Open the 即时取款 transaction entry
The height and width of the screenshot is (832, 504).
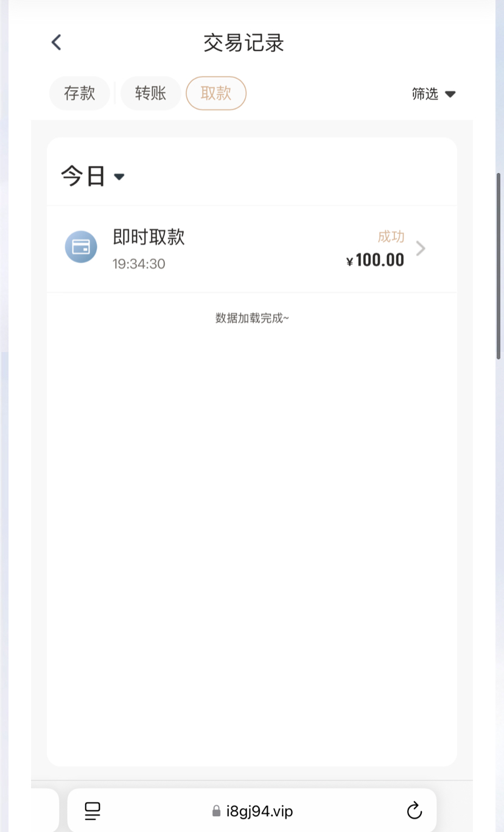click(x=149, y=237)
